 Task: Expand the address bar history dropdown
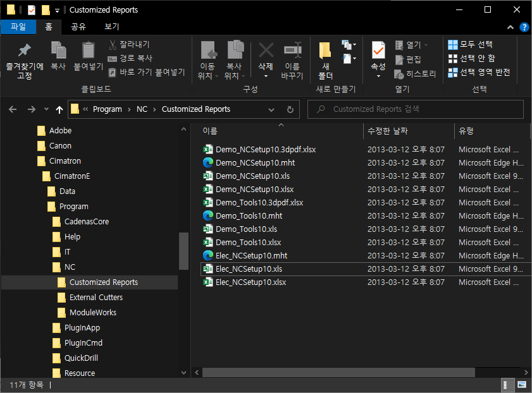coord(271,109)
